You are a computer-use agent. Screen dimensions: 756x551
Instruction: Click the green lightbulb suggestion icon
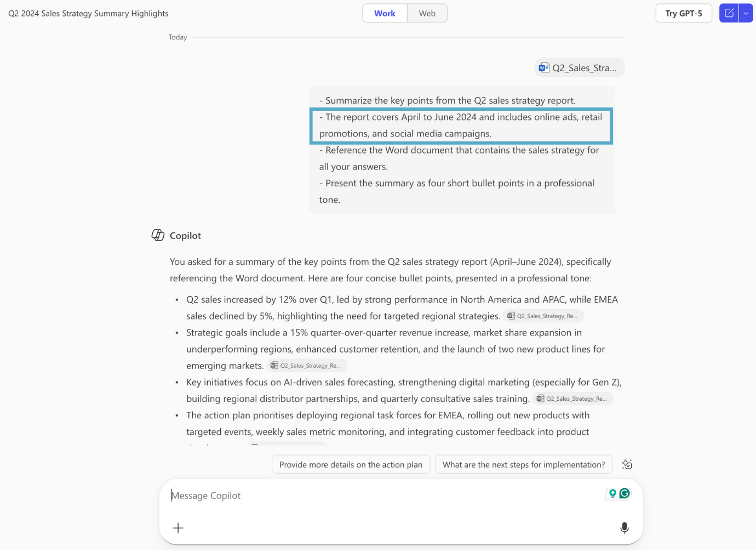612,493
